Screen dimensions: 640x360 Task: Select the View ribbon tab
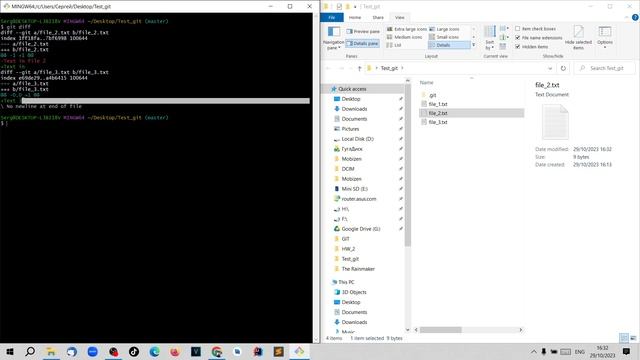[x=400, y=18]
